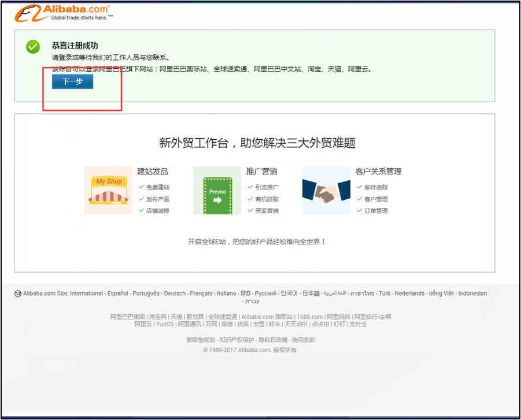This screenshot has width=521, height=420.
Task: Choose the 日本語 site link
Action: [311, 293]
